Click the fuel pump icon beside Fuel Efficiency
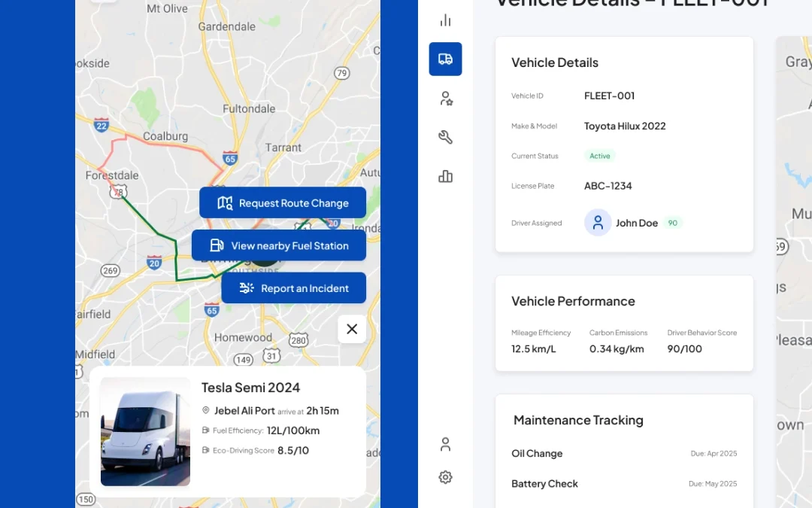Image resolution: width=812 pixels, height=508 pixels. [205, 430]
